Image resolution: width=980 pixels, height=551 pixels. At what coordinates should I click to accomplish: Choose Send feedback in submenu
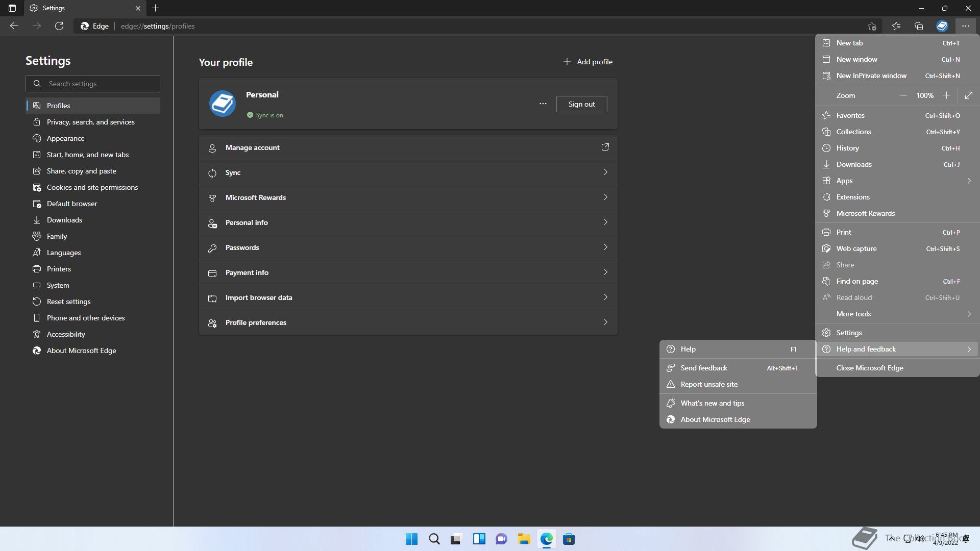point(738,368)
